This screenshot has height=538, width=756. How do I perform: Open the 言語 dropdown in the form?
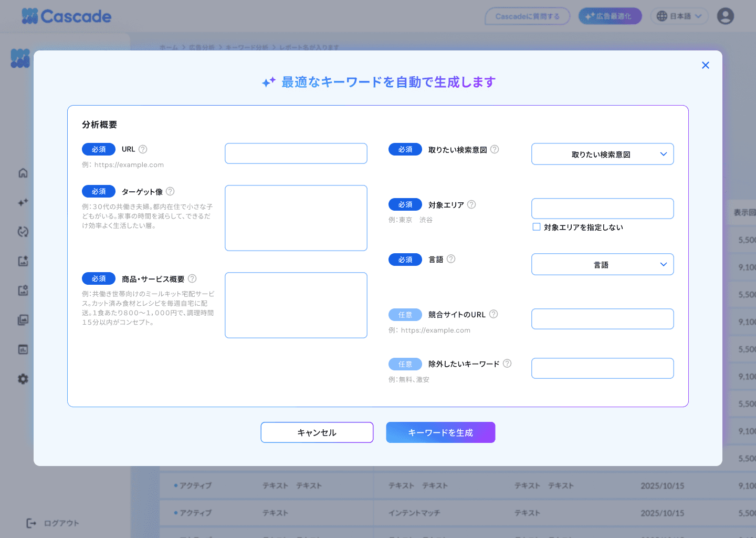pos(603,264)
